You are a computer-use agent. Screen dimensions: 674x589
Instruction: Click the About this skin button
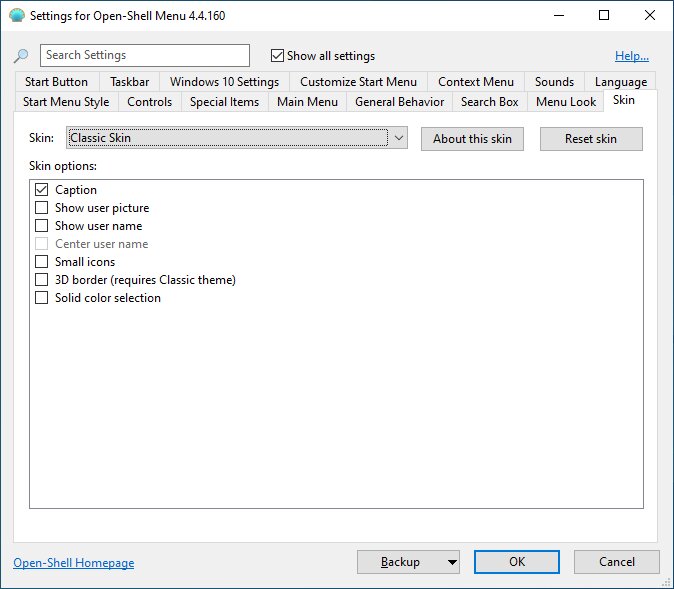coord(472,139)
